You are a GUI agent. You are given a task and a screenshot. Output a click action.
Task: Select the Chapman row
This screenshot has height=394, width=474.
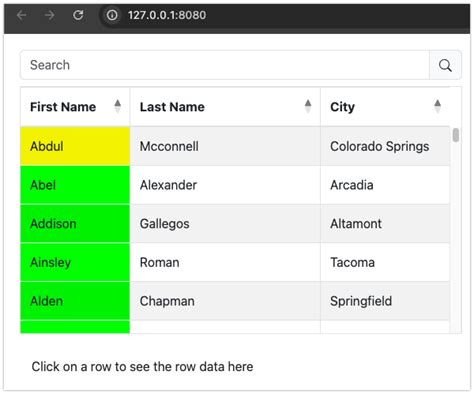point(235,301)
